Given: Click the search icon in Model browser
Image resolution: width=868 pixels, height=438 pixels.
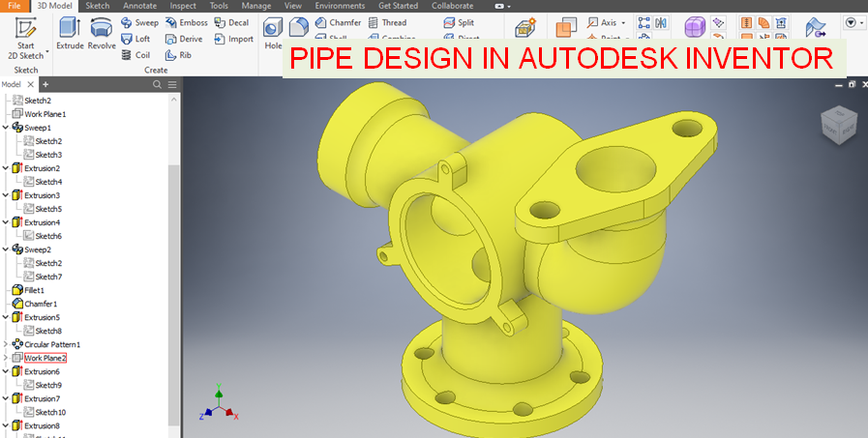Looking at the screenshot, I should click(157, 85).
